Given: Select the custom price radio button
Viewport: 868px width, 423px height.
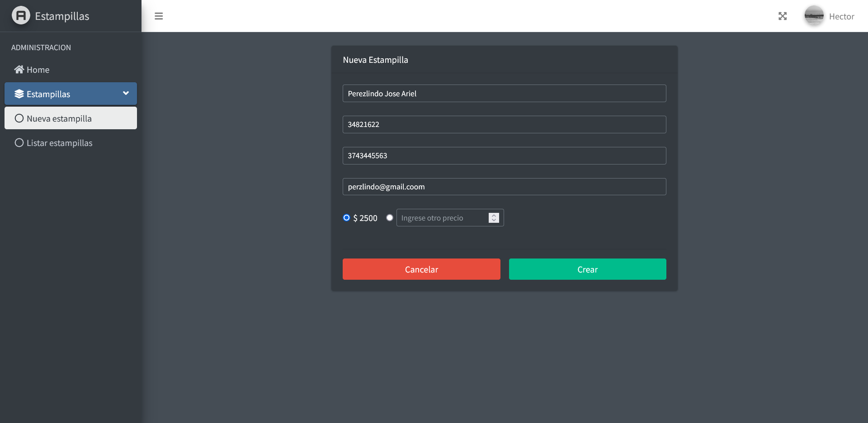Looking at the screenshot, I should tap(390, 218).
